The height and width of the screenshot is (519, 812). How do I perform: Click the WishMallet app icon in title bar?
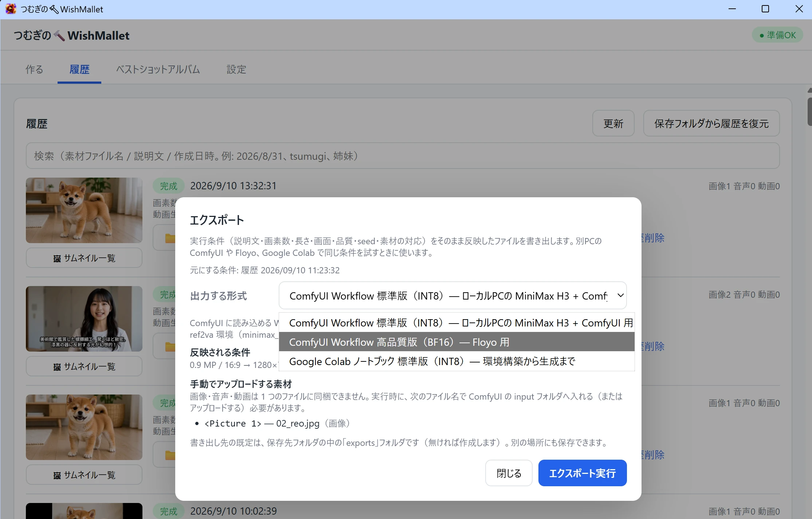pyautogui.click(x=11, y=9)
